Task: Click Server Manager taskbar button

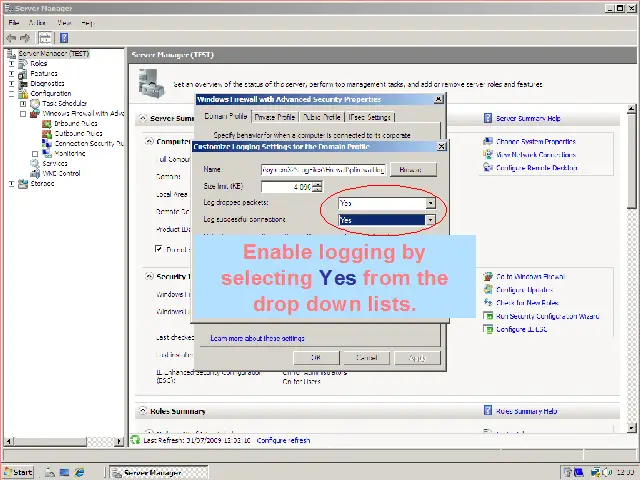Action: tap(159, 472)
